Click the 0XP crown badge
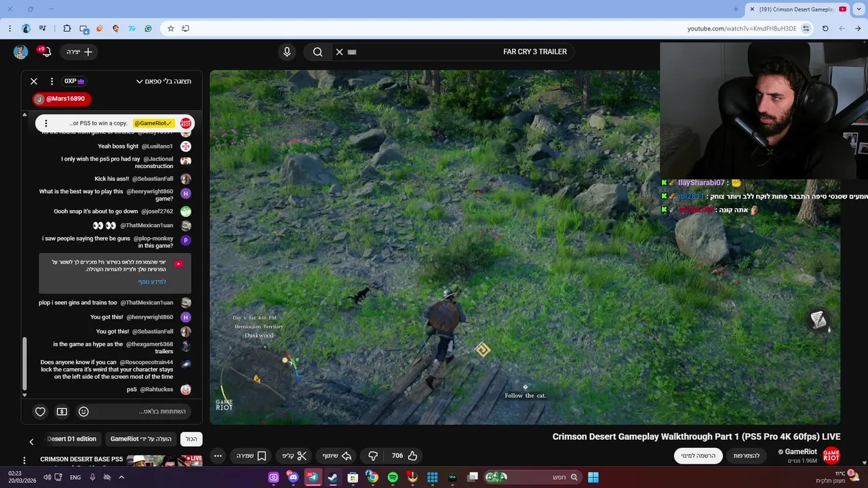This screenshot has width=868, height=488. [x=75, y=81]
